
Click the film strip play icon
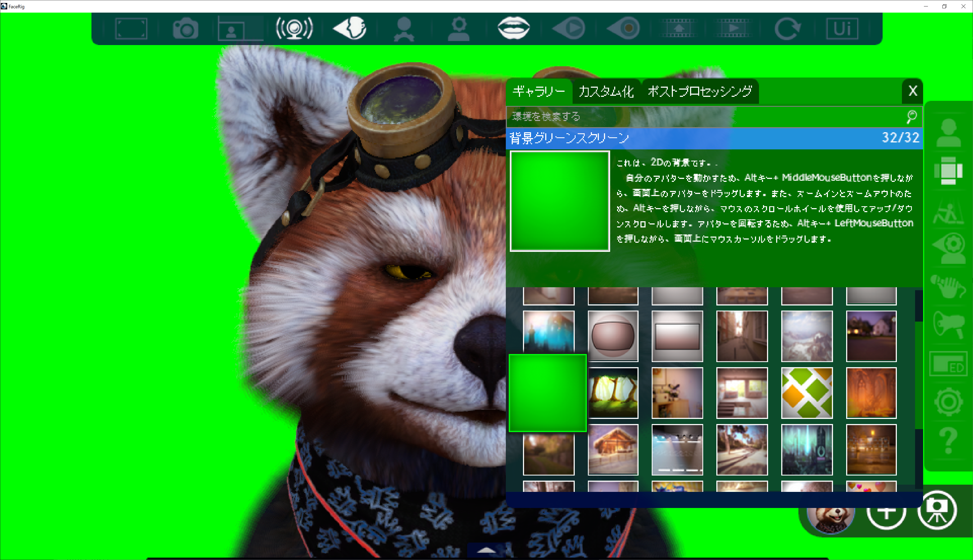click(x=733, y=28)
